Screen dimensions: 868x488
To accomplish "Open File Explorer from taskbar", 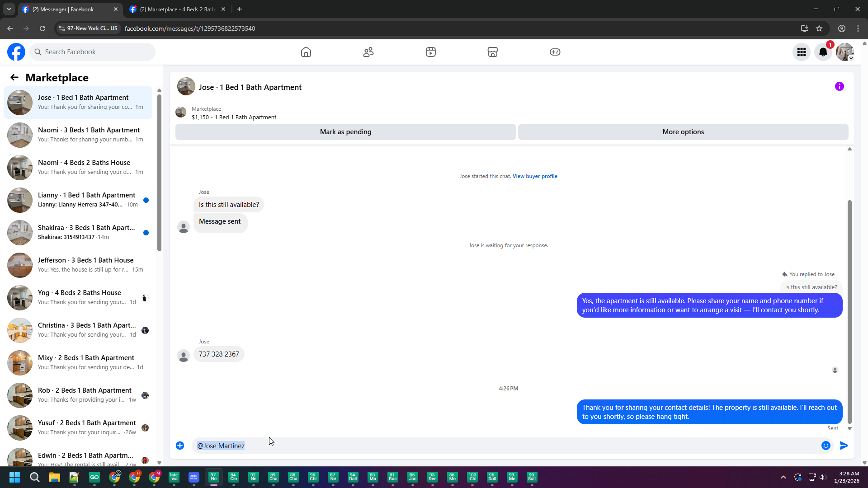I will (x=55, y=478).
